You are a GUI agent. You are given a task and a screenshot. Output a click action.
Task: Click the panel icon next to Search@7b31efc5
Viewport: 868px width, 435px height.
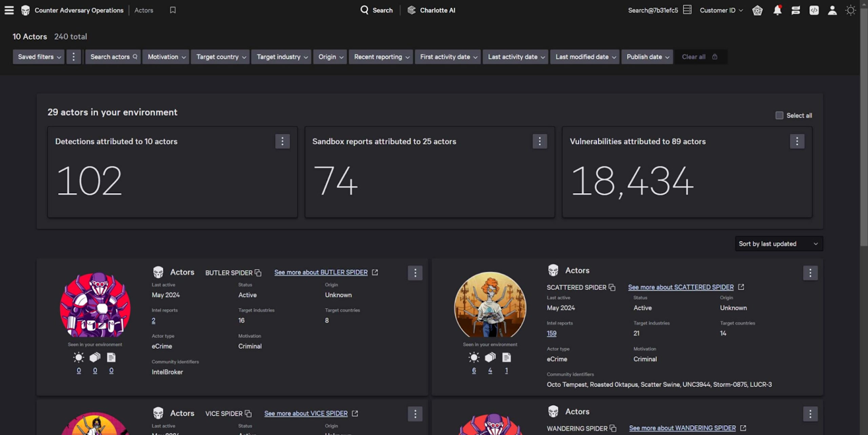coord(687,10)
